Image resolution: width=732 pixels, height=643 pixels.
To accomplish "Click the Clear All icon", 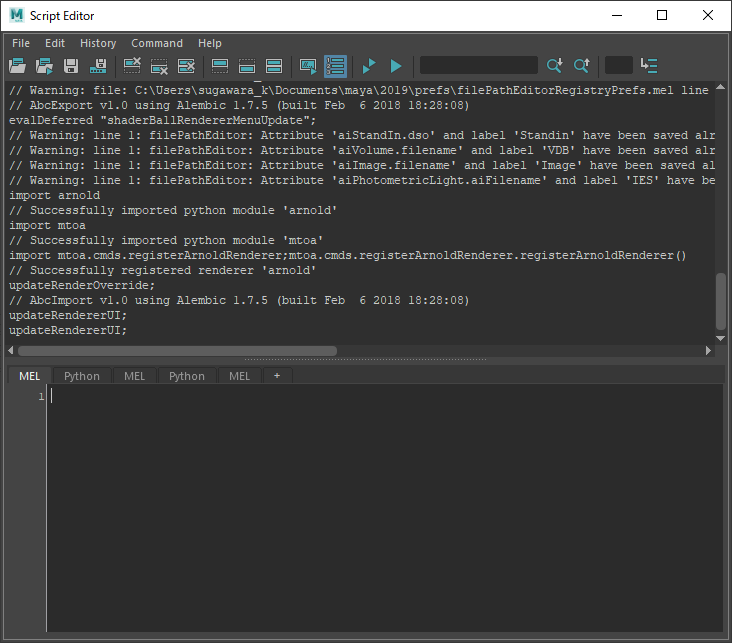I will (186, 66).
